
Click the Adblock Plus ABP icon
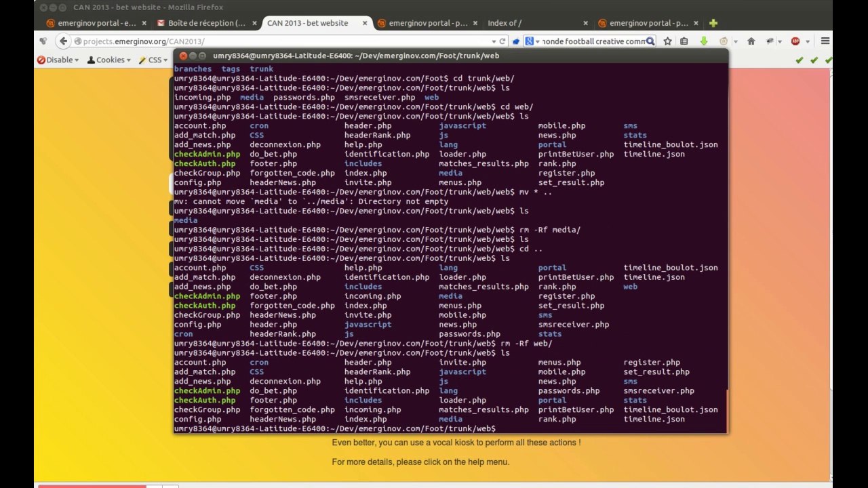[795, 41]
